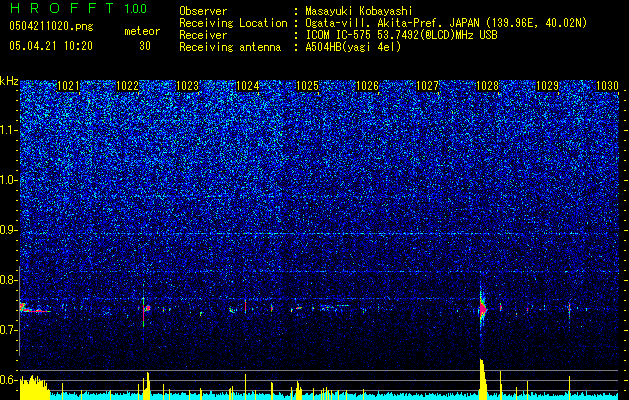Click the 1023 time marker
The image size is (629, 400).
point(188,86)
